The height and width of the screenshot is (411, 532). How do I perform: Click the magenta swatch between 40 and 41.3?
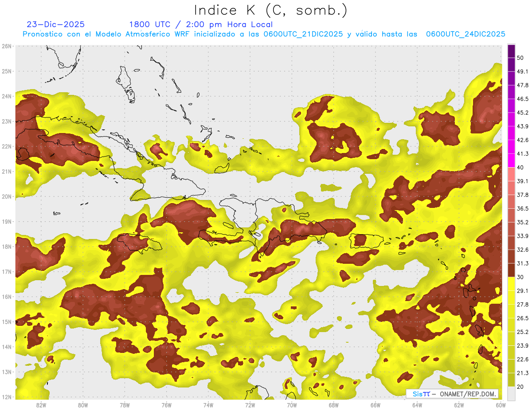pyautogui.click(x=511, y=160)
